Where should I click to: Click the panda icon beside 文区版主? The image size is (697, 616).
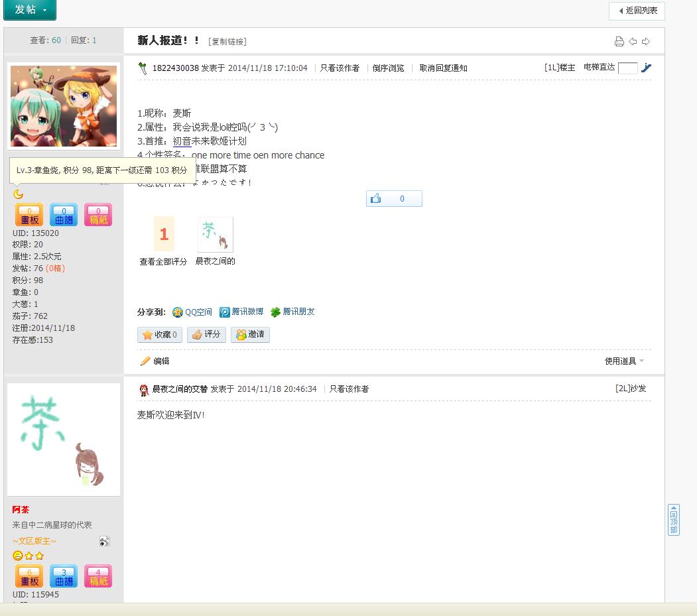pyautogui.click(x=105, y=541)
